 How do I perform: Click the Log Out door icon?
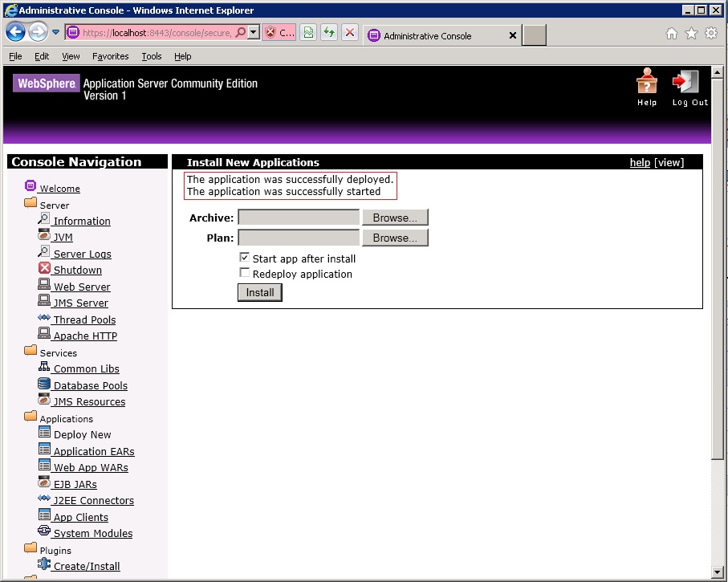pos(685,82)
